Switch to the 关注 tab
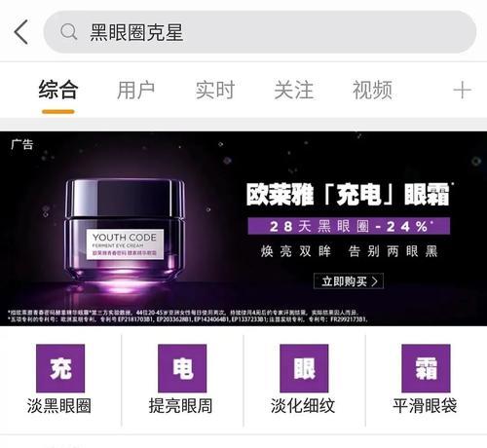The image size is (487, 448). (x=294, y=90)
